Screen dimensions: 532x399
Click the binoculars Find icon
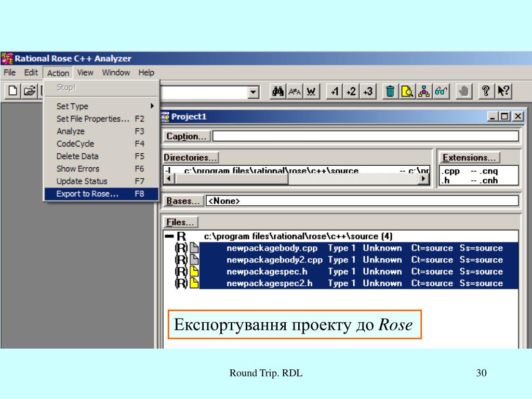click(x=278, y=91)
